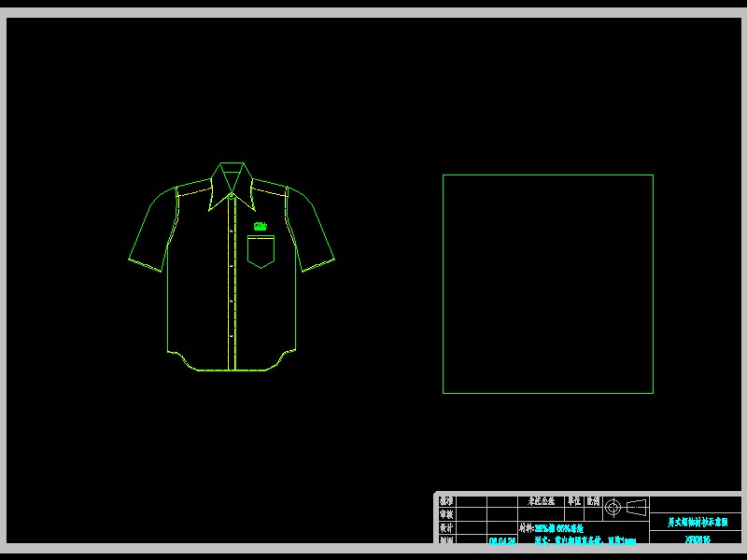Click the '单位' header cell
The height and width of the screenshot is (560, 747).
(574, 501)
